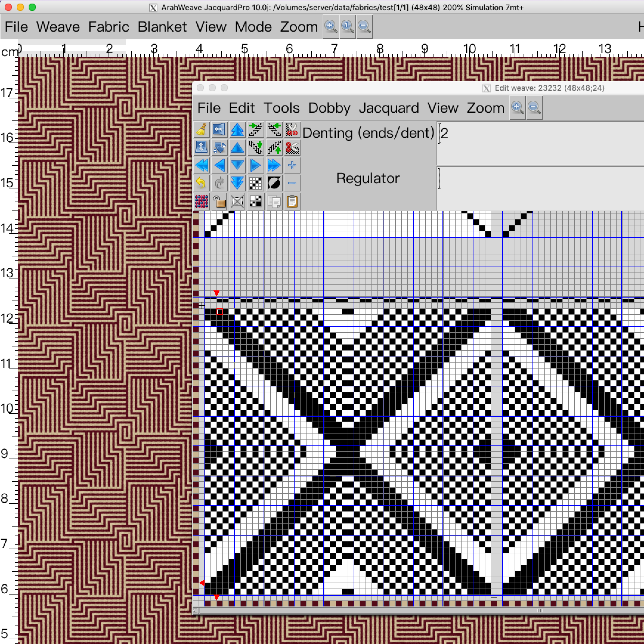Zoom out within the Edit weave window
The width and height of the screenshot is (644, 644).
pyautogui.click(x=534, y=108)
